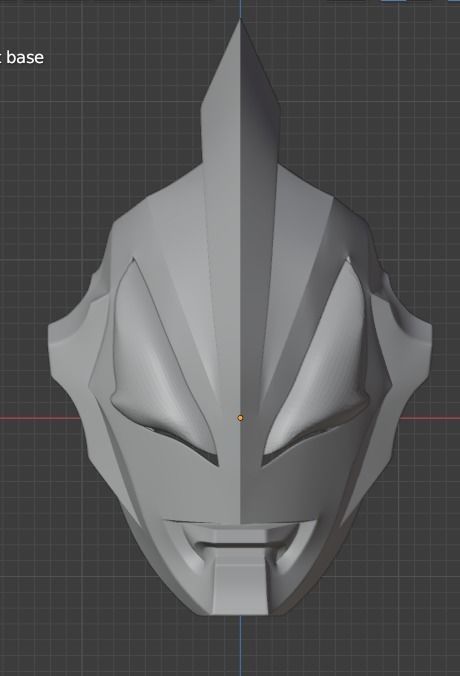Click the orange object origin point

click(x=241, y=418)
